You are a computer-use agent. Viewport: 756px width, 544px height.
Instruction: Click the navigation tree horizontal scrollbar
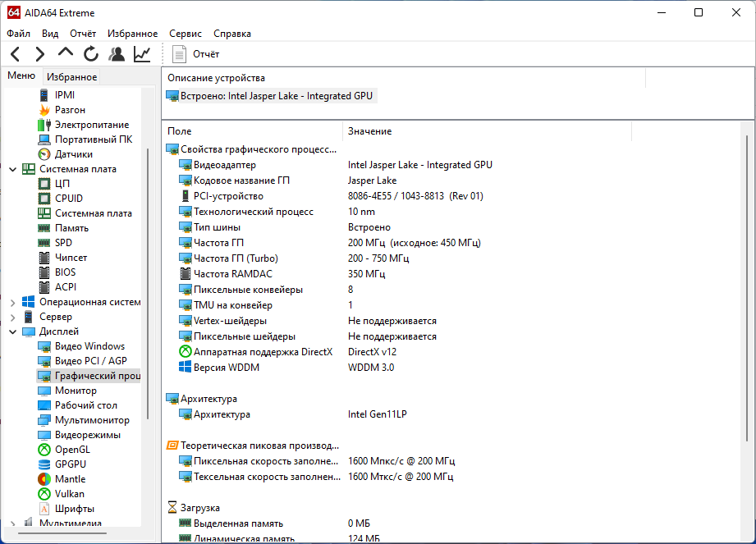coord(62,533)
